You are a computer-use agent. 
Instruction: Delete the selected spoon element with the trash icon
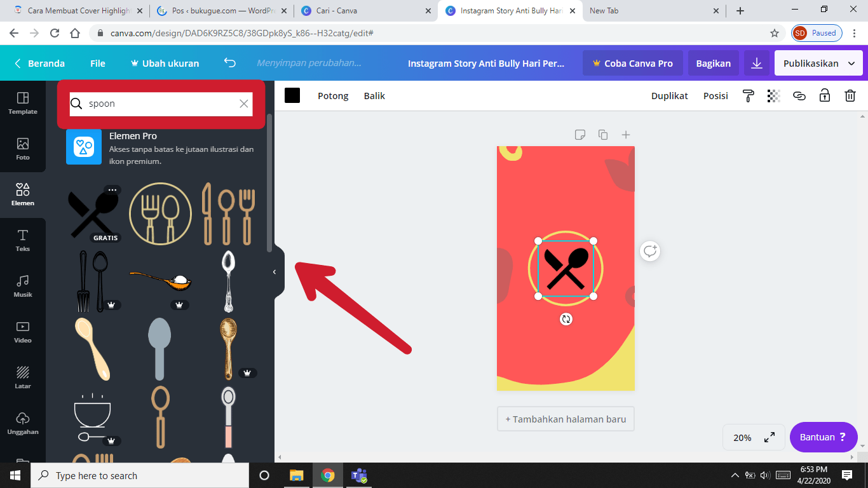[x=850, y=95]
